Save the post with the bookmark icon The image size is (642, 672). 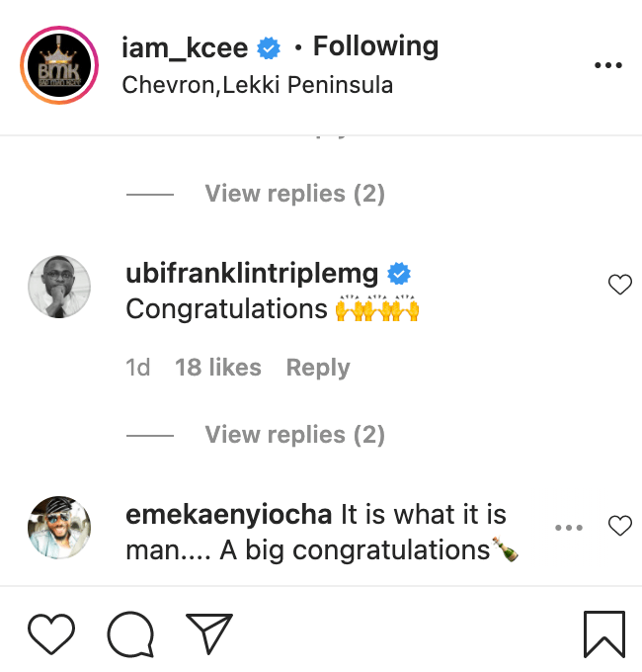[x=603, y=633]
